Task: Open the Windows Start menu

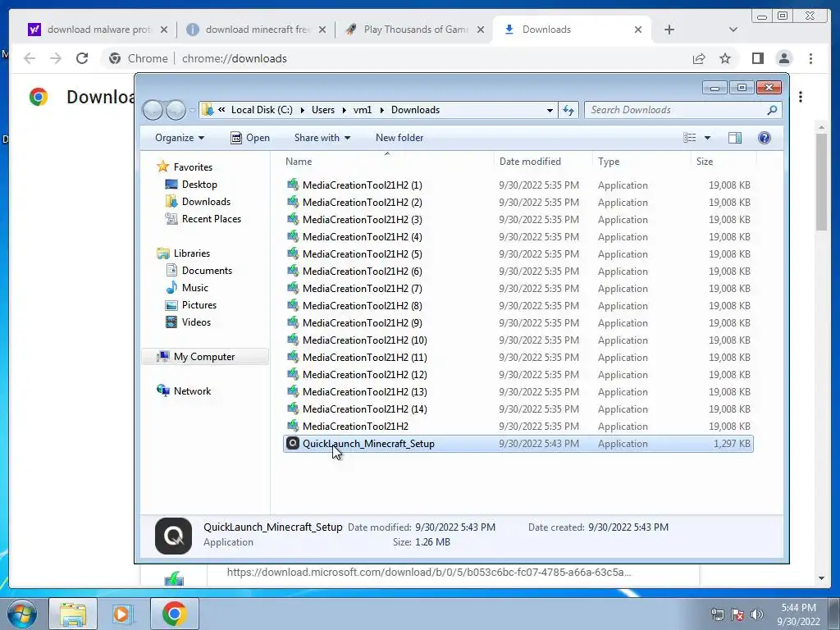Action: 21,614
